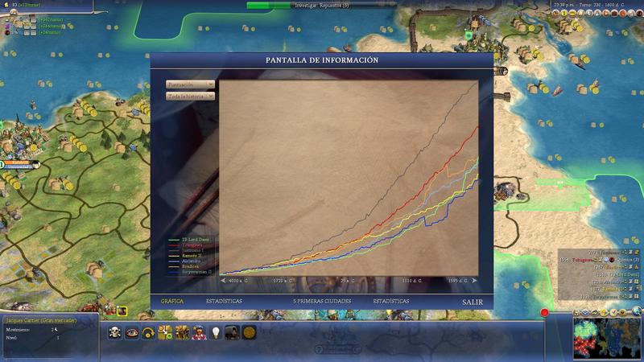Click the skull-and-crossbones delete unit icon
The height and width of the screenshot is (362, 644).
point(115,332)
